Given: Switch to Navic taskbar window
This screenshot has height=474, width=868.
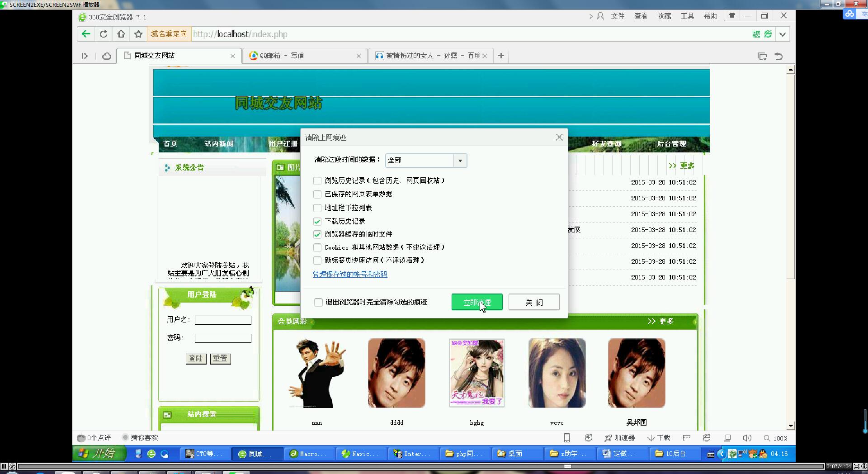Looking at the screenshot, I should 362,454.
